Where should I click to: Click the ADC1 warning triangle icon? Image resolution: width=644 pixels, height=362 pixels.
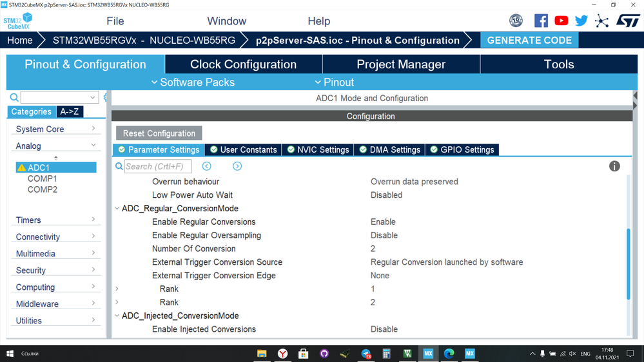point(22,167)
